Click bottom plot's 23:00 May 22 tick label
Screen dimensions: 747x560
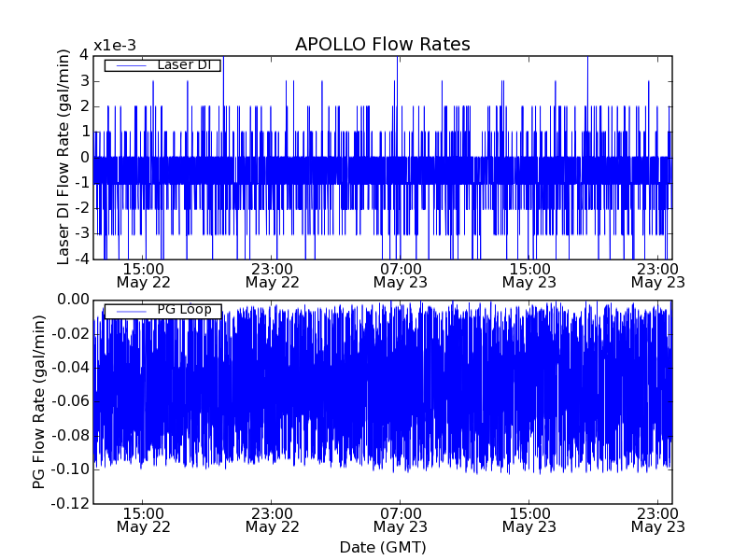272,520
